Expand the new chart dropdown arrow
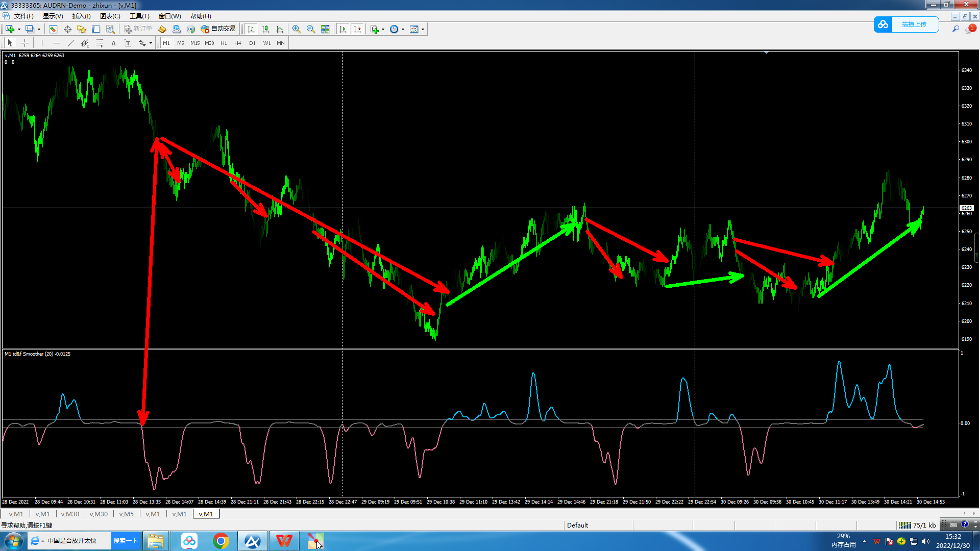 point(19,29)
